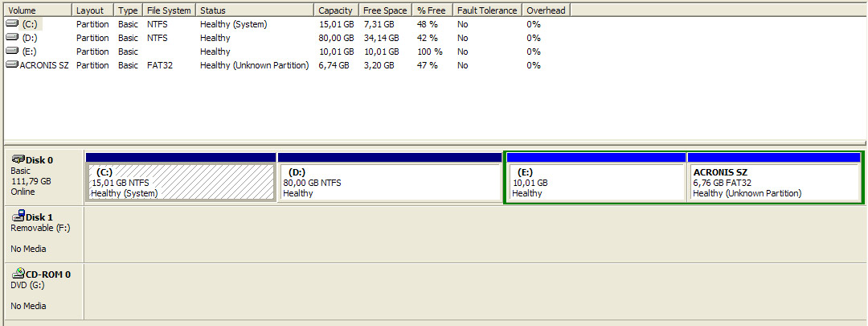Click the drive icon beside (C:) volume
This screenshot has width=868, height=326.
pyautogui.click(x=12, y=24)
